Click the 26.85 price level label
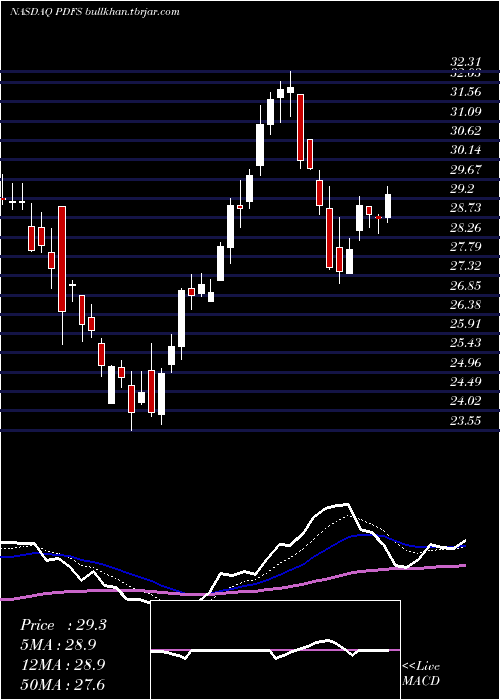This screenshot has height=700, width=500. [x=466, y=286]
